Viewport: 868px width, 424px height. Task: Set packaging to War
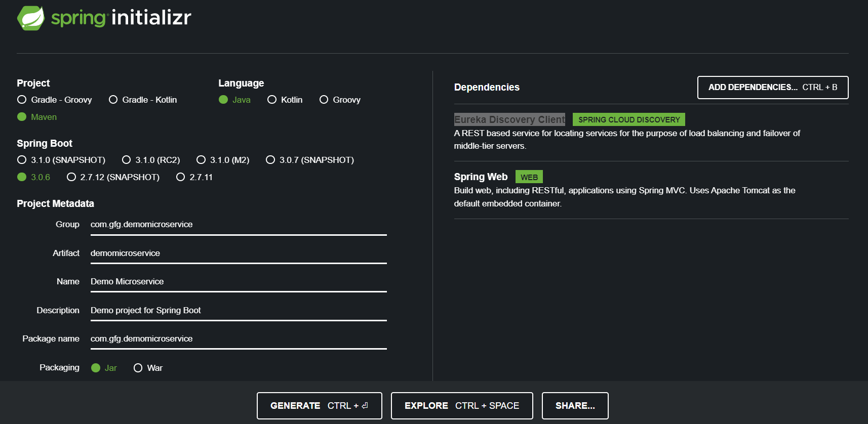point(138,368)
